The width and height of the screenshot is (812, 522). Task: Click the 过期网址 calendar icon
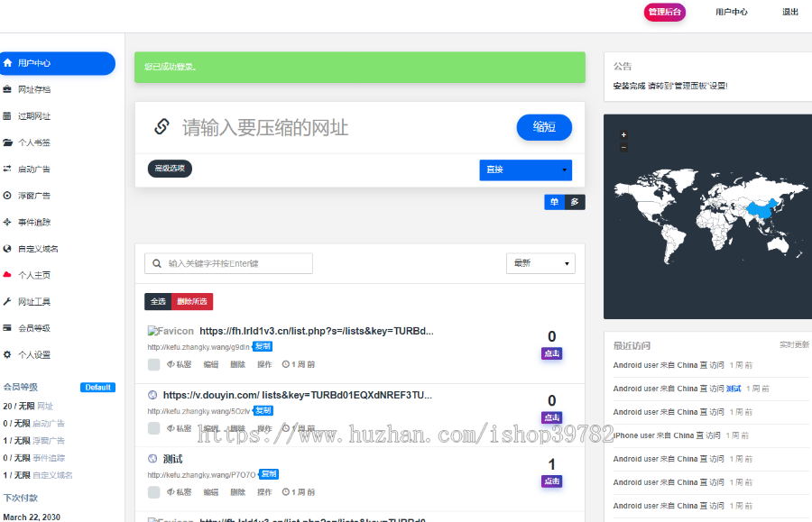click(x=7, y=116)
